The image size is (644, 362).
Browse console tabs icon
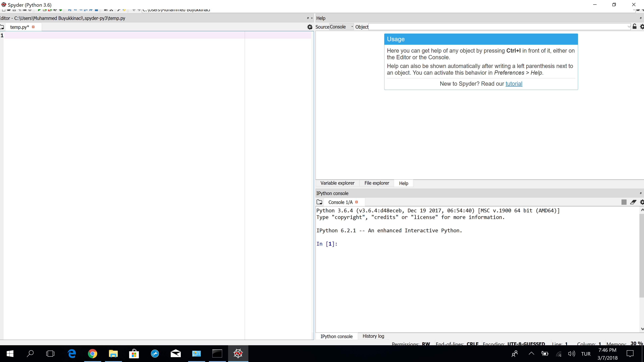319,202
